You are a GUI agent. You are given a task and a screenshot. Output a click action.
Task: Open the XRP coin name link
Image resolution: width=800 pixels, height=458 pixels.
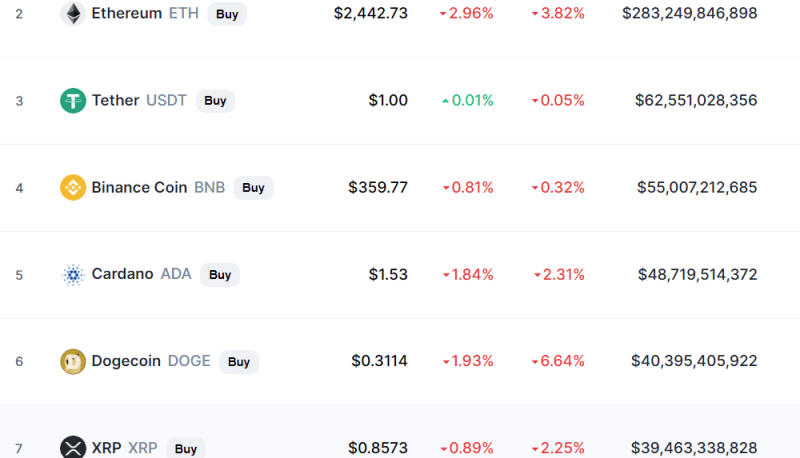coord(107,448)
